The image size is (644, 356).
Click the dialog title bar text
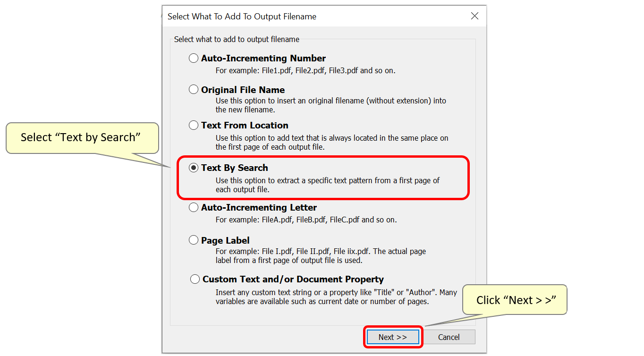tap(242, 16)
